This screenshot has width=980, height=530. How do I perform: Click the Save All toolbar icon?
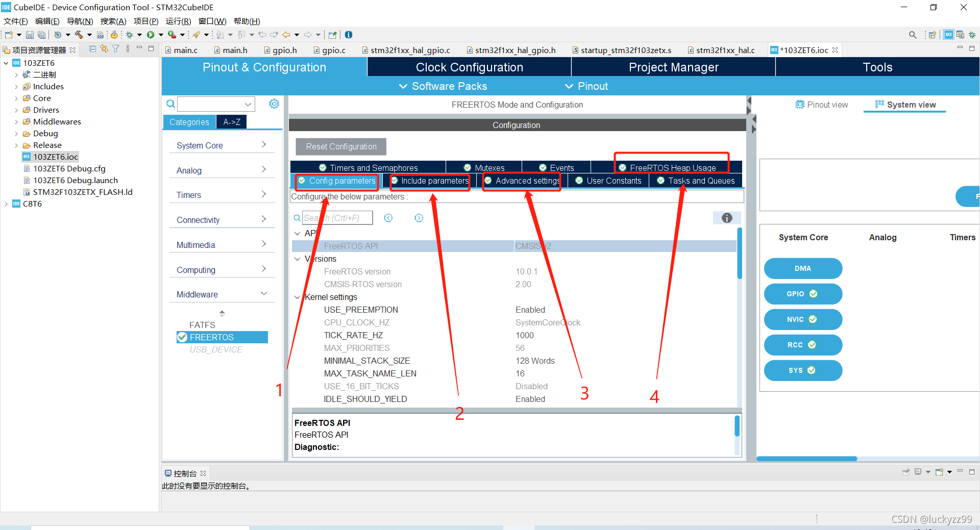coord(42,35)
